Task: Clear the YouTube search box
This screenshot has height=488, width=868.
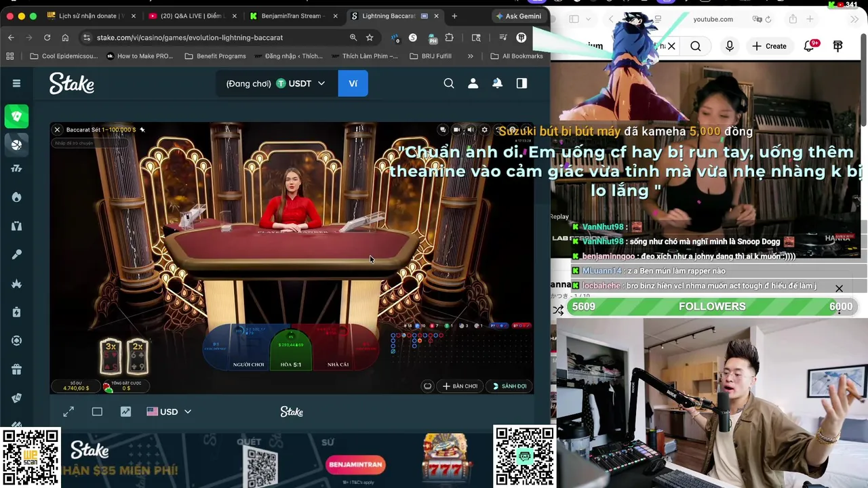Action: point(671,46)
